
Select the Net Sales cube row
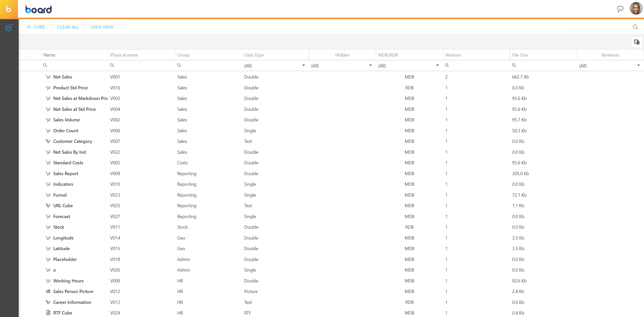[x=63, y=77]
